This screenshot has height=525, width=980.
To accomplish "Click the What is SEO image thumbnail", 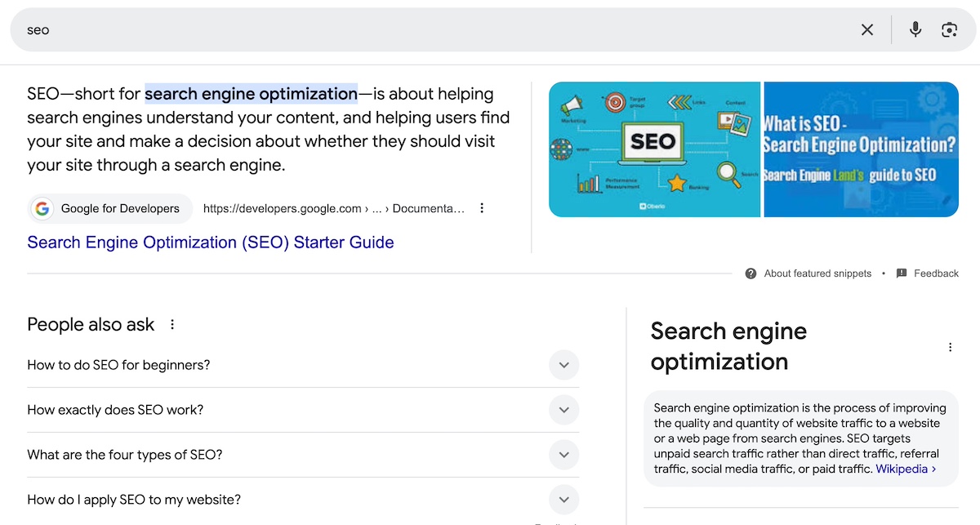I will click(x=861, y=149).
